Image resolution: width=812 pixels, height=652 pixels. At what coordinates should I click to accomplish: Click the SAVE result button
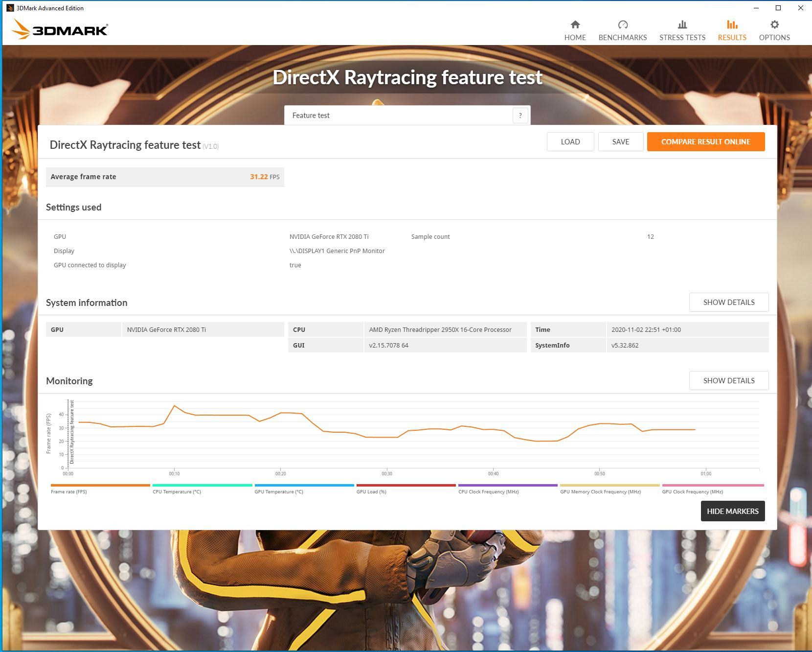coord(621,141)
